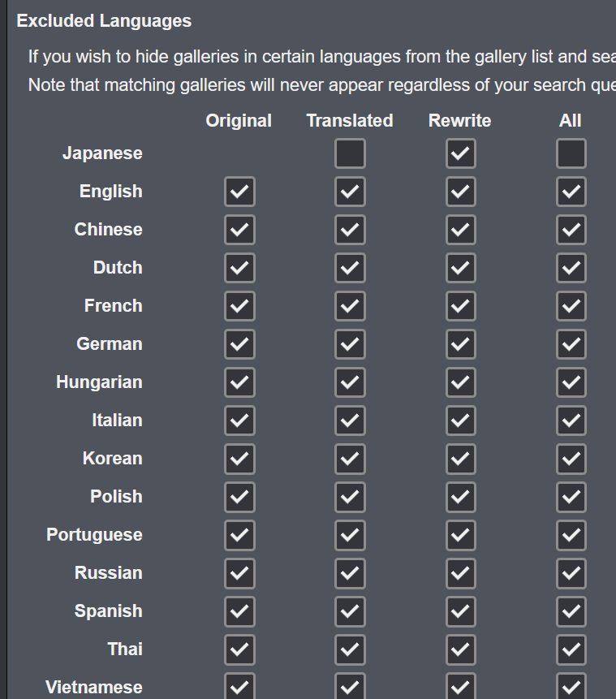The height and width of the screenshot is (699, 616).
Task: Uncheck the Japanese Rewrite checkbox
Action: [460, 153]
